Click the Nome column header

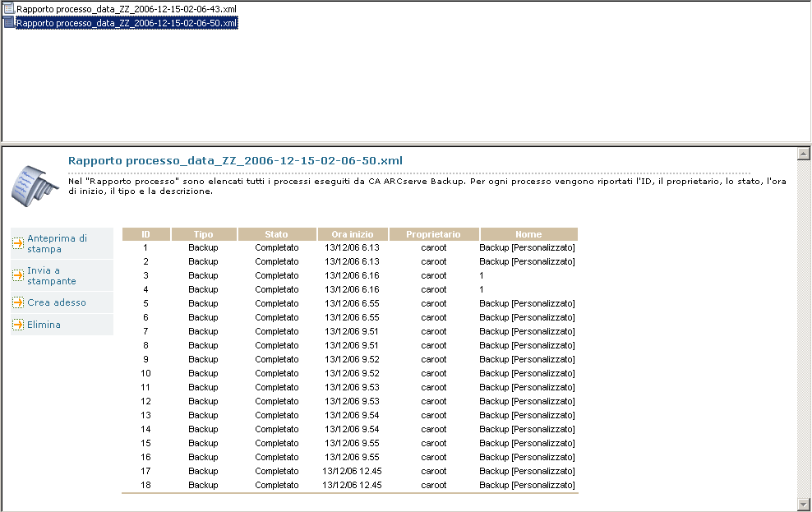coord(528,234)
